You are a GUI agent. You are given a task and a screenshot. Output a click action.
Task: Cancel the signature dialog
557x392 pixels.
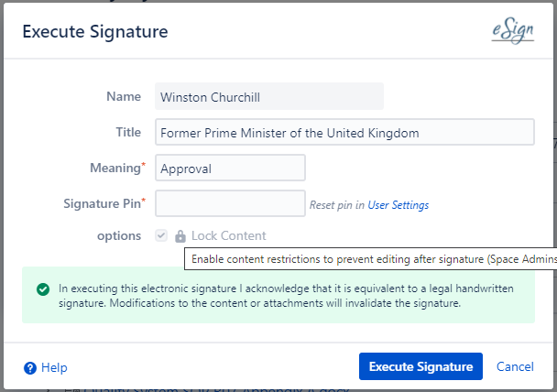click(515, 366)
